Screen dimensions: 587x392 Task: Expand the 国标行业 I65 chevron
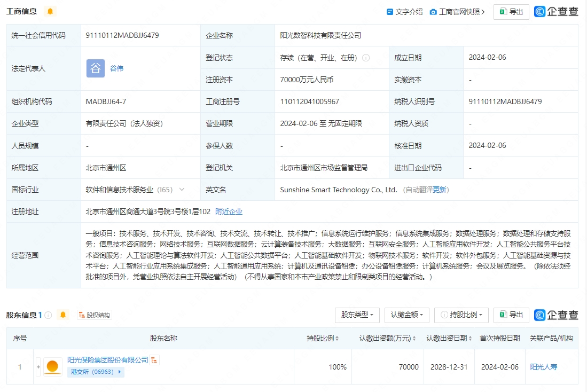[x=182, y=189]
